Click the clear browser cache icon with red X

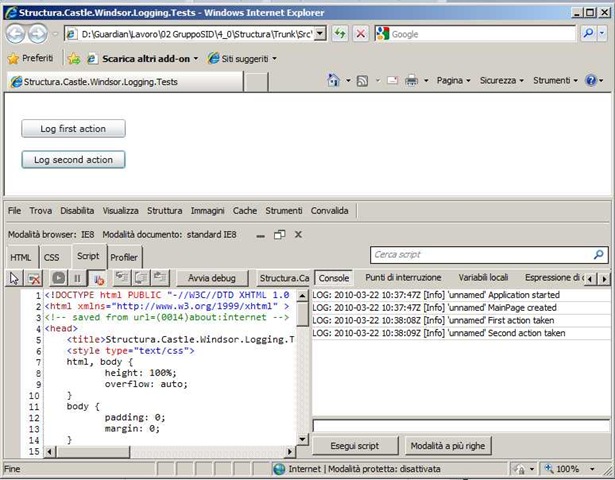[34, 278]
